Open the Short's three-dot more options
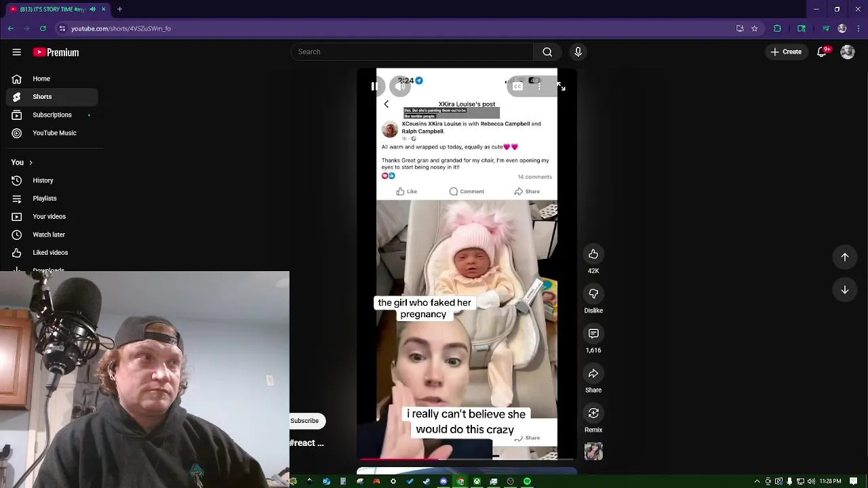The image size is (868, 488). click(x=539, y=86)
